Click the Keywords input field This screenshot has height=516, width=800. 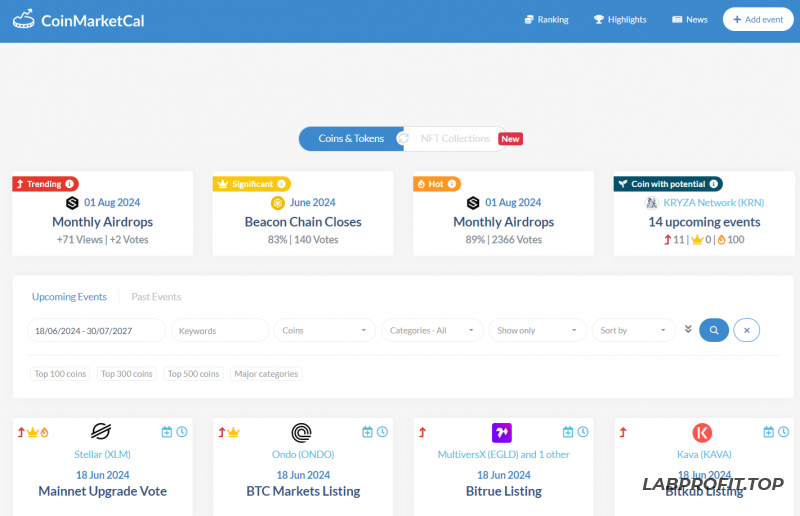click(220, 330)
